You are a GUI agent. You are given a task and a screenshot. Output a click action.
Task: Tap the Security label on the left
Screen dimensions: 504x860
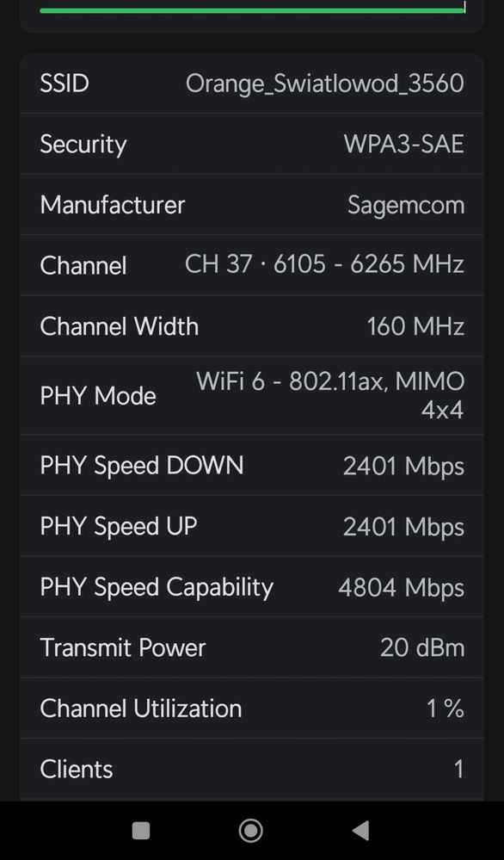[83, 145]
